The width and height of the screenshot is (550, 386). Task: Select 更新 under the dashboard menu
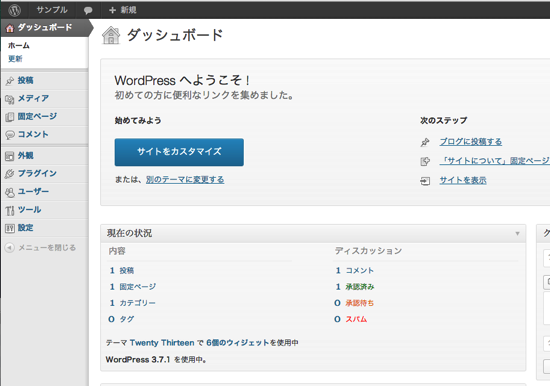point(15,59)
